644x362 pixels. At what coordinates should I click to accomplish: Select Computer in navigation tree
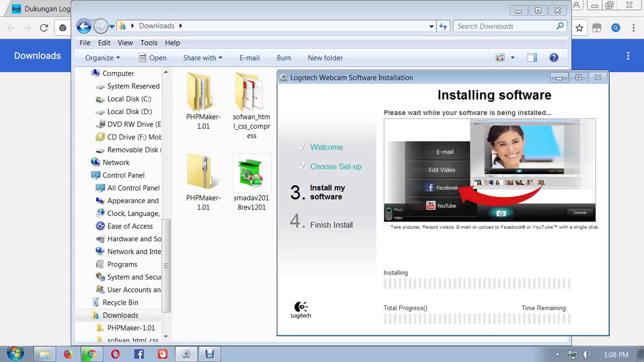click(x=118, y=73)
